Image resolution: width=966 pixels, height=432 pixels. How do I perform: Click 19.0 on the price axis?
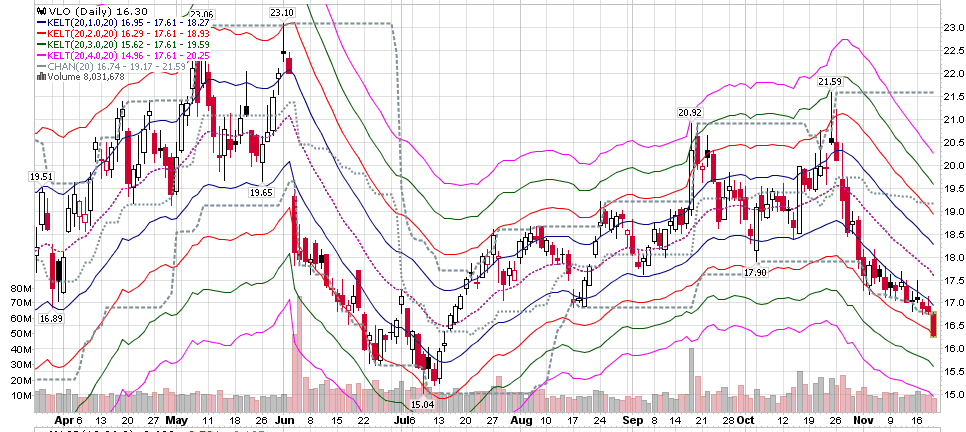pos(954,211)
